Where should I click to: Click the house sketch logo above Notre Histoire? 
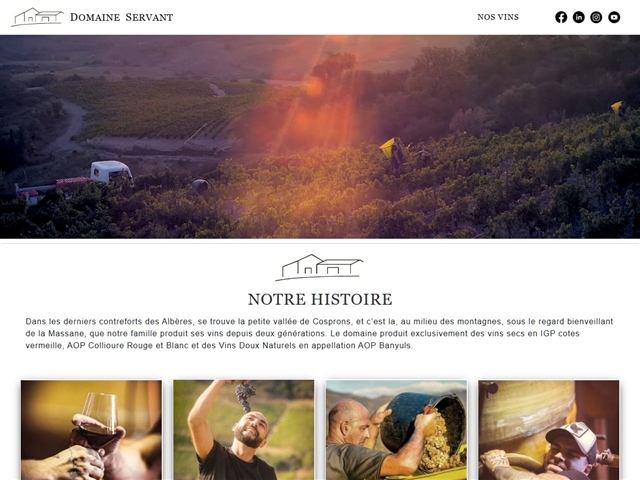click(320, 267)
